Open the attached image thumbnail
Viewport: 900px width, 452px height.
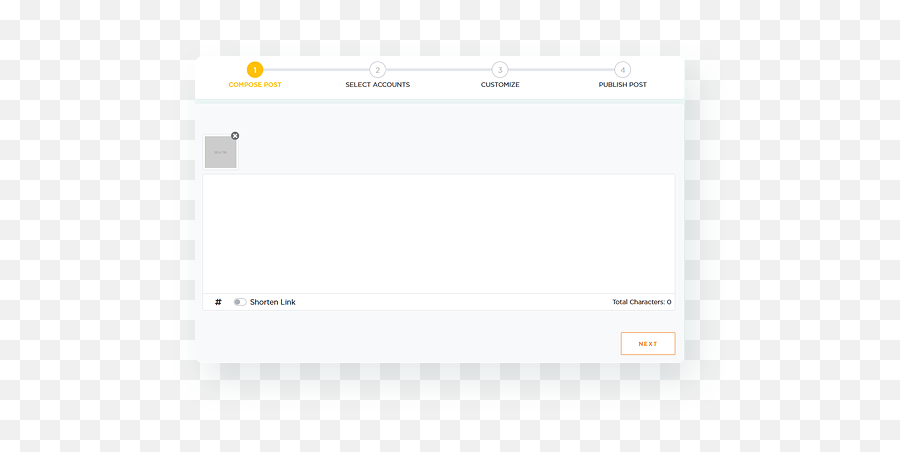[x=220, y=152]
